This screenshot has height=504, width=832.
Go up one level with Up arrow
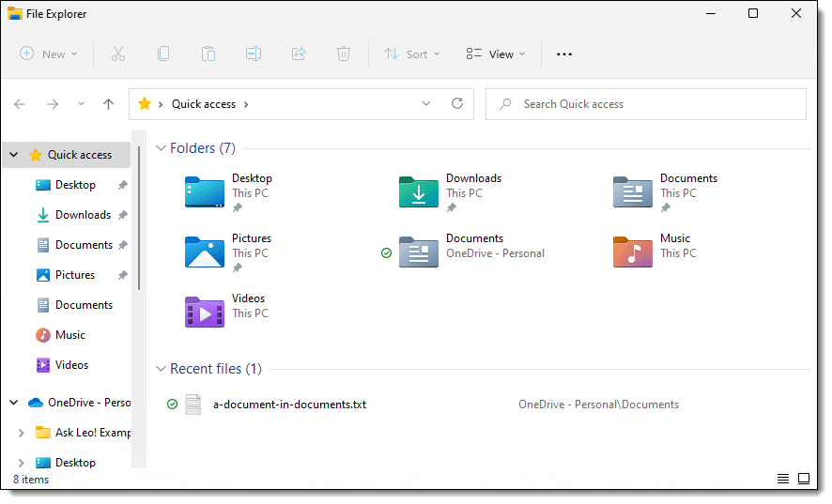click(109, 104)
